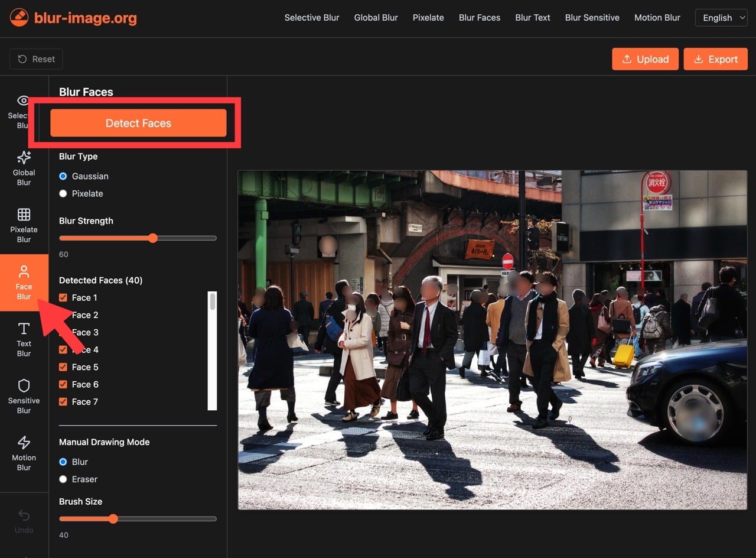This screenshot has width=756, height=558.
Task: Select the Selective Blur eye icon in sidebar
Action: click(x=24, y=100)
